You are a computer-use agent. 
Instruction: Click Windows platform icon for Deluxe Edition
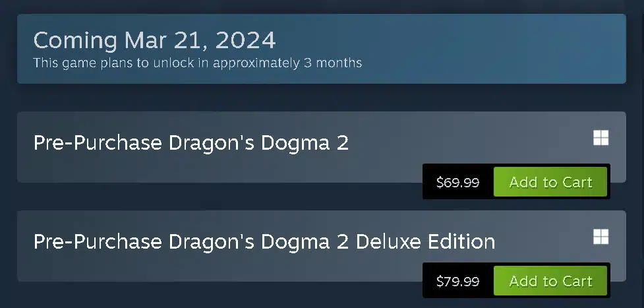[601, 237]
